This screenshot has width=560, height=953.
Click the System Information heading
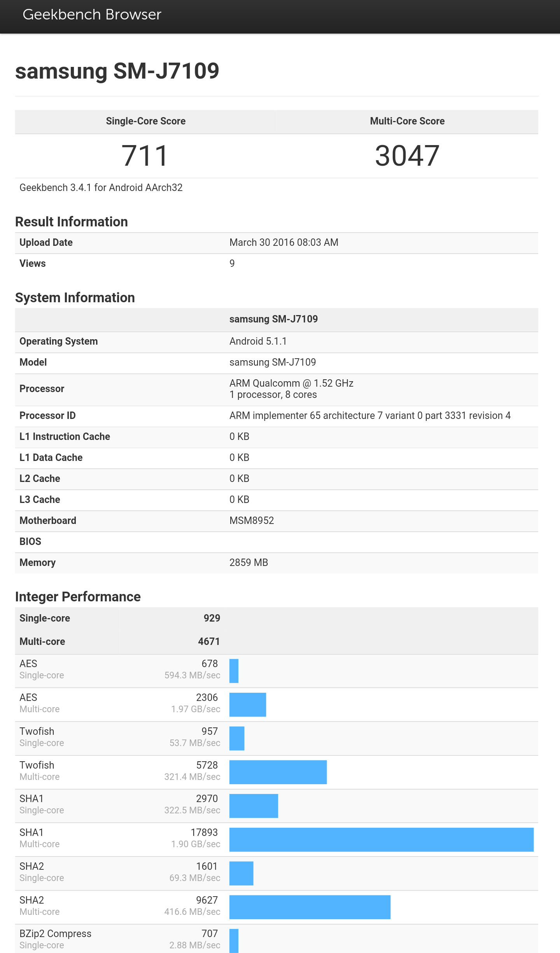[x=75, y=298]
